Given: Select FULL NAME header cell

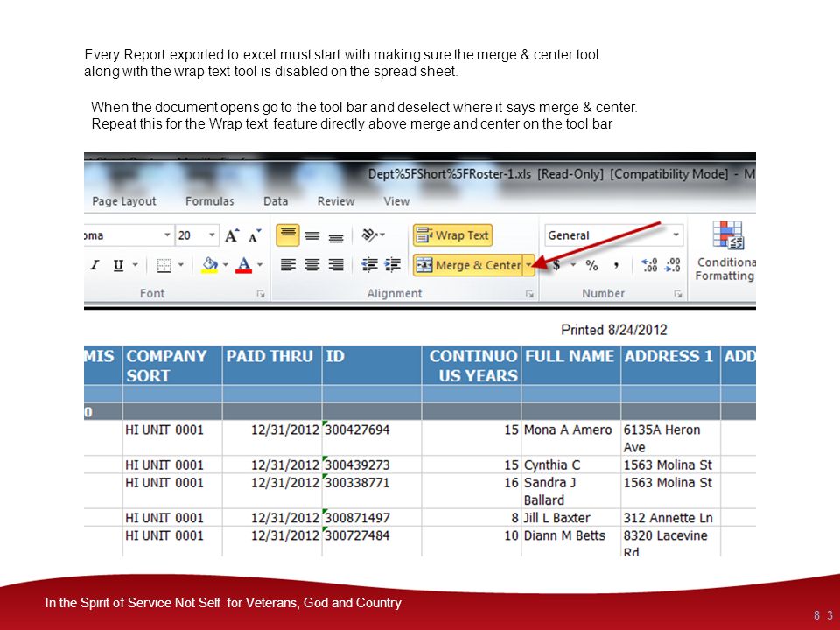Looking at the screenshot, I should pyautogui.click(x=571, y=366).
